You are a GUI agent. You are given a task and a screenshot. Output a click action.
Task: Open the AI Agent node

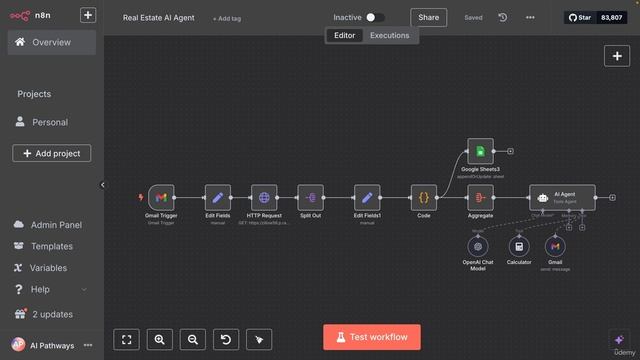(562, 198)
